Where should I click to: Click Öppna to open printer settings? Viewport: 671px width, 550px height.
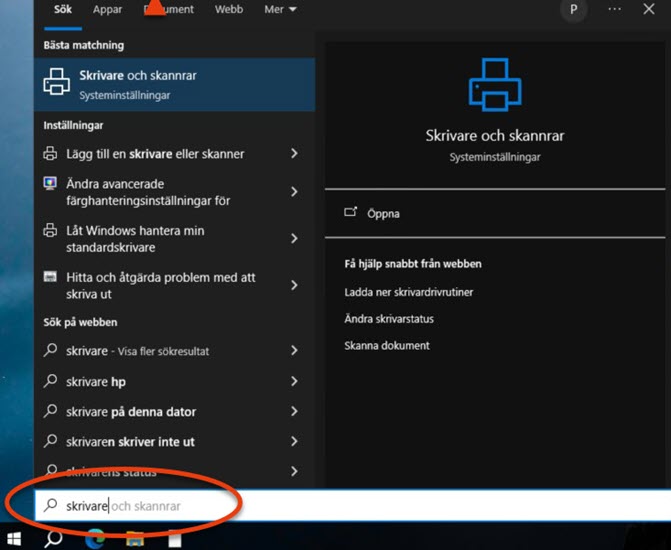pos(383,214)
